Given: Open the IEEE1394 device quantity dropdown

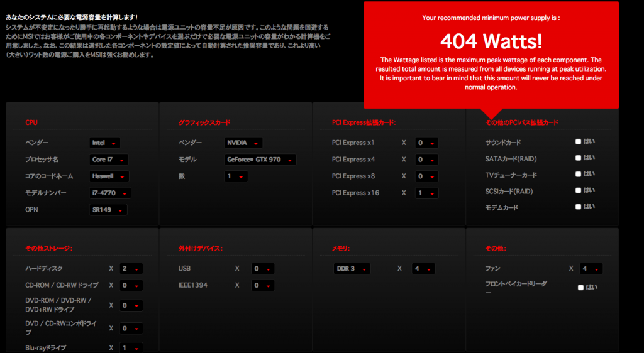Looking at the screenshot, I should [x=263, y=285].
